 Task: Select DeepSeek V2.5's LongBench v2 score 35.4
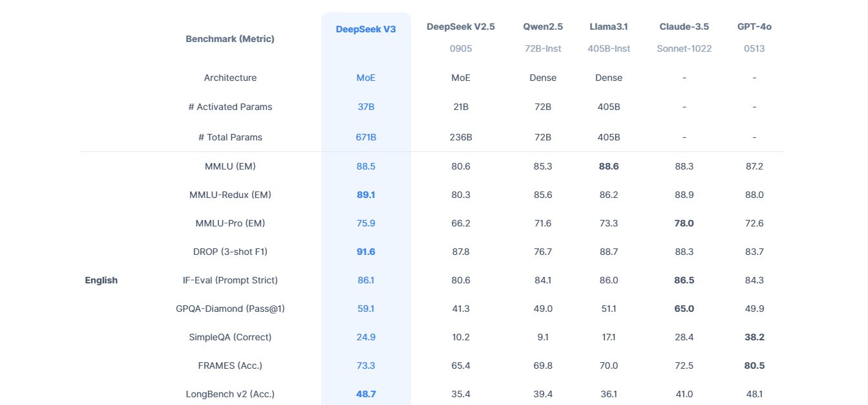coord(461,394)
